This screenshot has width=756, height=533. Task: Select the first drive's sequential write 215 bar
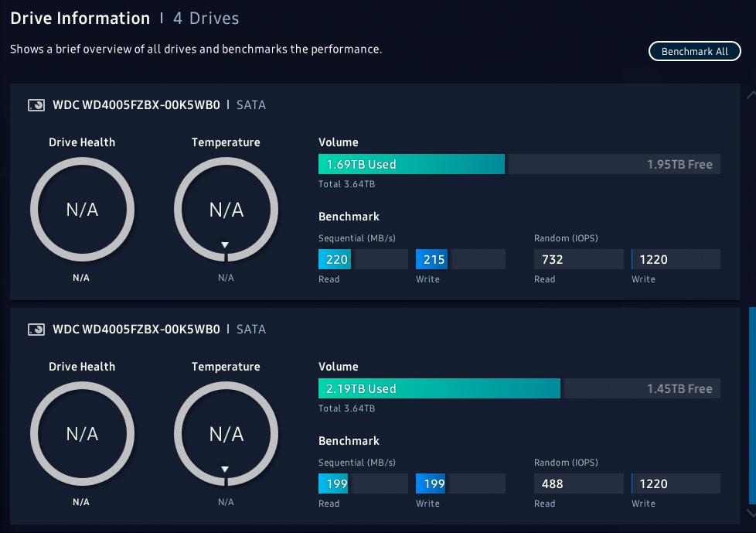point(461,259)
